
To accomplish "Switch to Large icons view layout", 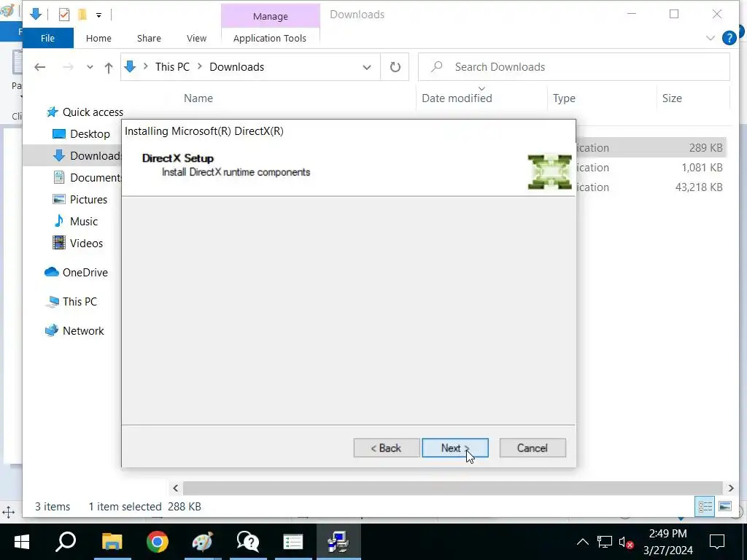I will 725,506.
